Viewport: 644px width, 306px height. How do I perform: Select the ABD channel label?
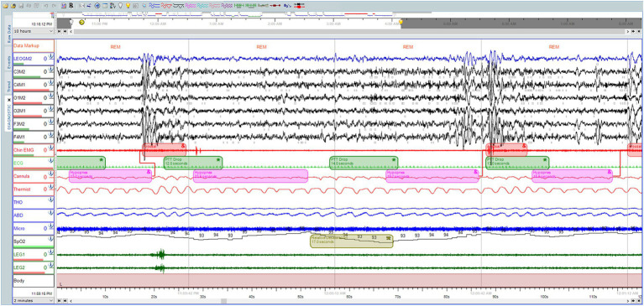[18, 215]
